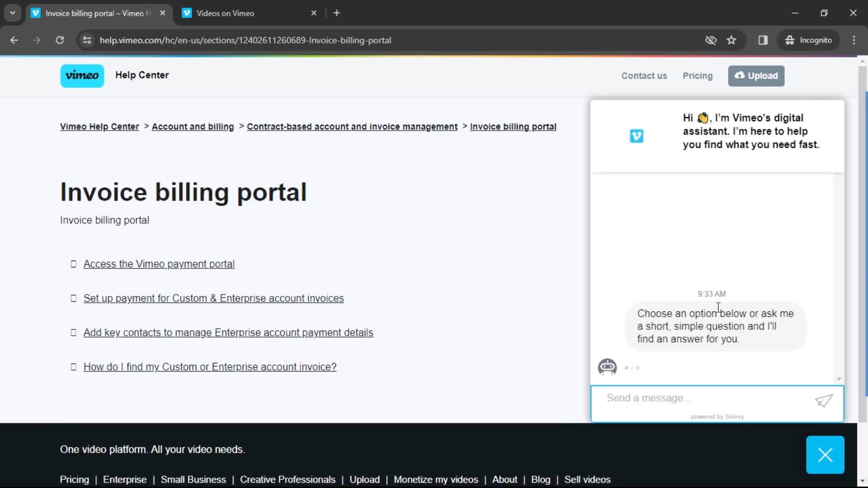Select the Invoice billing portal tab
Screen dimensions: 868x488
click(x=98, y=13)
